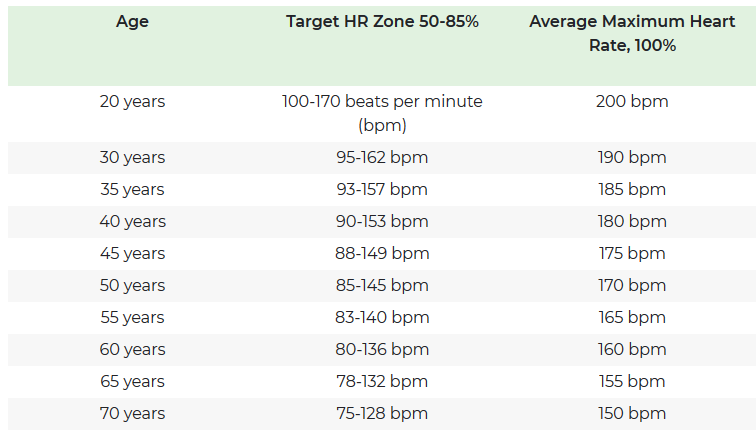Screen dimensions: 756x437
Task: Click the 185 bpm maximum value
Action: click(631, 189)
